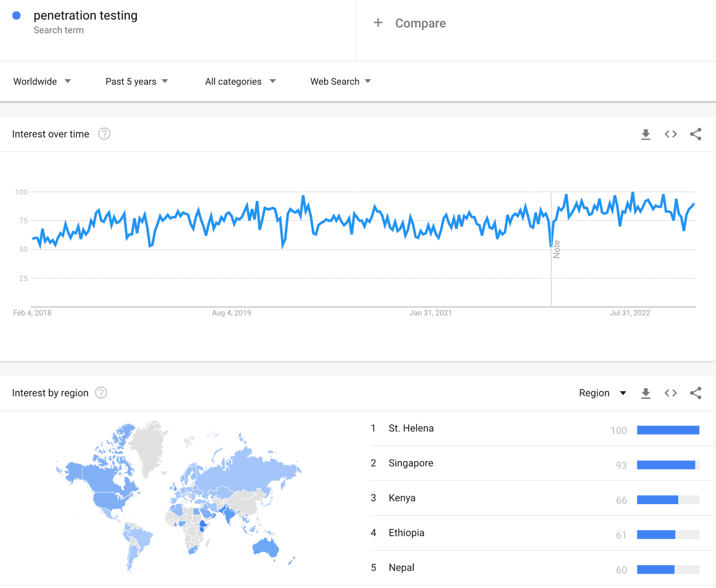Screen dimensions: 716x588
Task: Click the embed code icon for Interest over time
Action: (x=670, y=134)
